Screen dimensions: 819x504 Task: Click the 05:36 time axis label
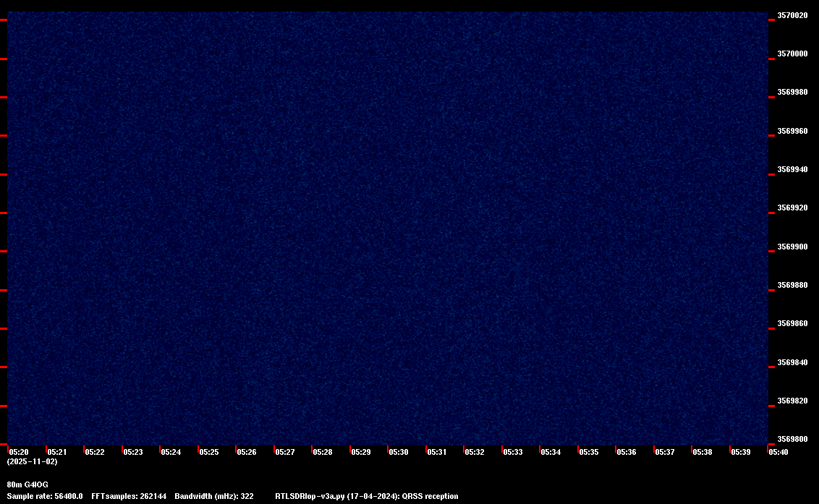click(x=627, y=452)
